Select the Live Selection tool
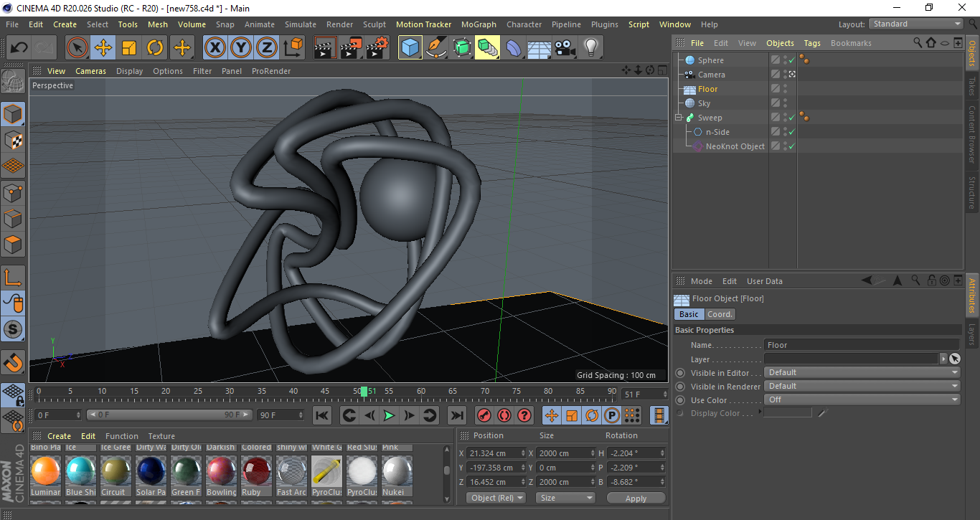 77,47
